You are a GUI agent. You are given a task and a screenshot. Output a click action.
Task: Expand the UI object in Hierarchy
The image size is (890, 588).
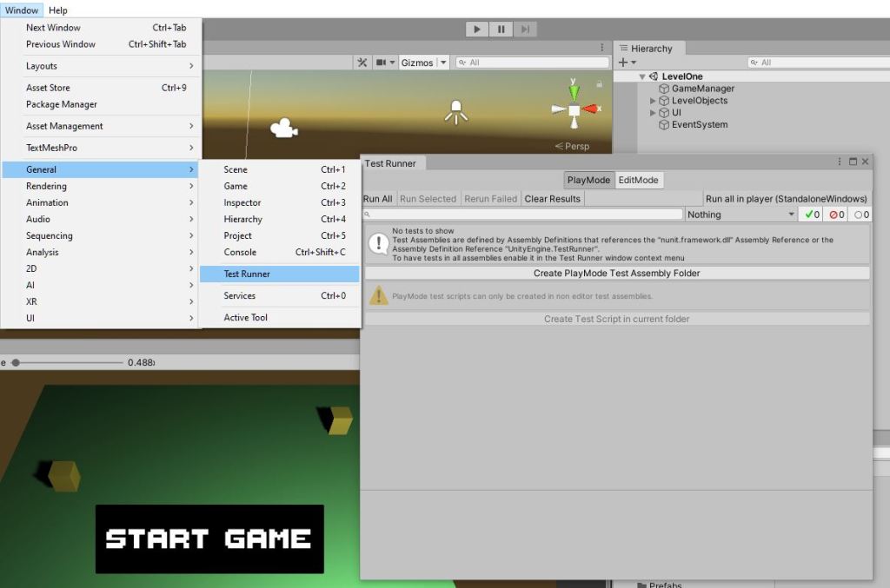653,112
